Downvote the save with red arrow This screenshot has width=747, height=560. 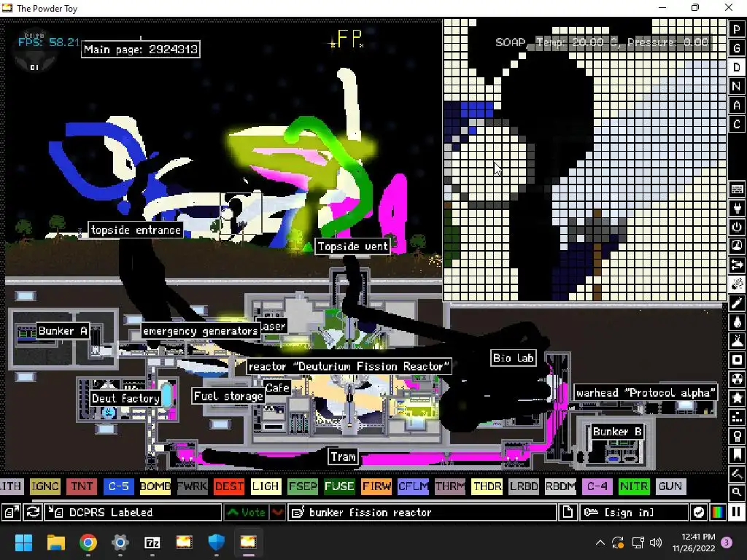pos(277,513)
